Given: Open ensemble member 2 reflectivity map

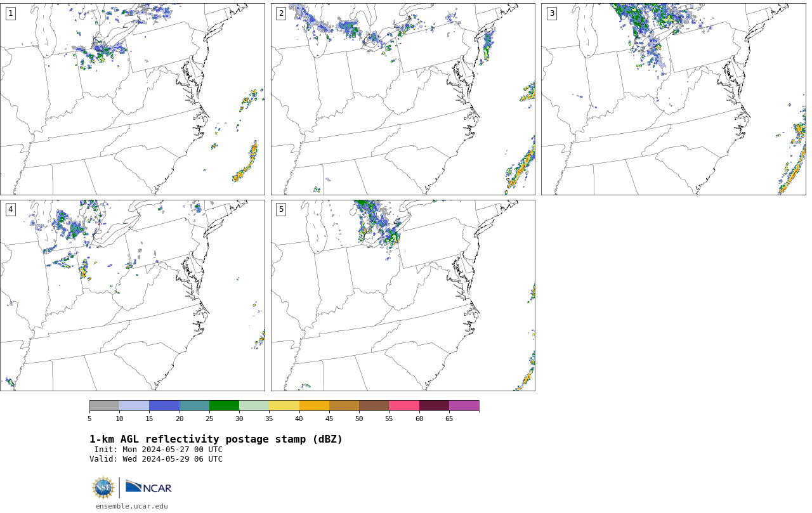Looking at the screenshot, I should coord(403,99).
